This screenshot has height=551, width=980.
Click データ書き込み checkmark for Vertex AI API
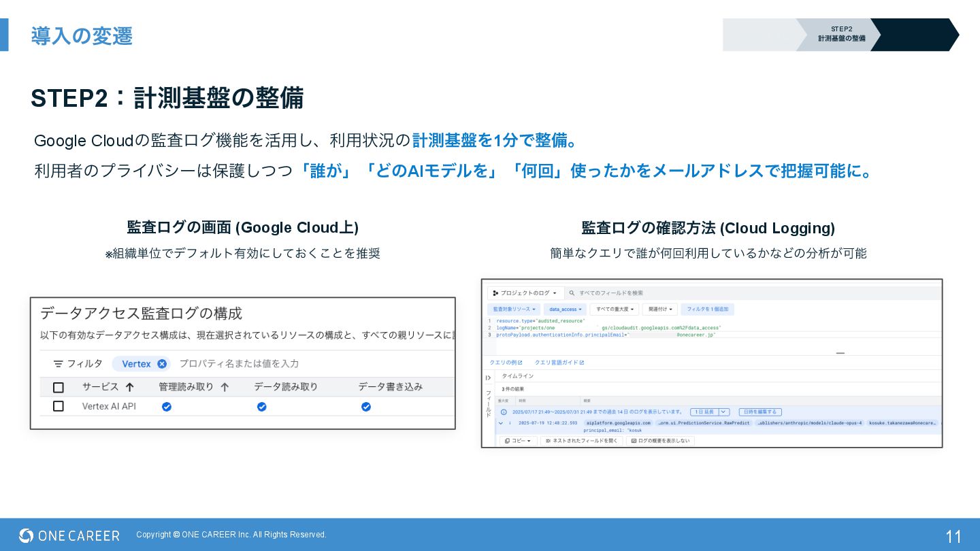tap(366, 407)
